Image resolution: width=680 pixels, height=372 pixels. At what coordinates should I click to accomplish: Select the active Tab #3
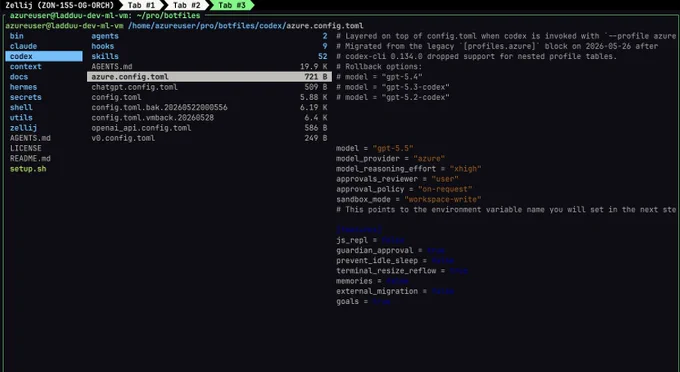pyautogui.click(x=232, y=5)
